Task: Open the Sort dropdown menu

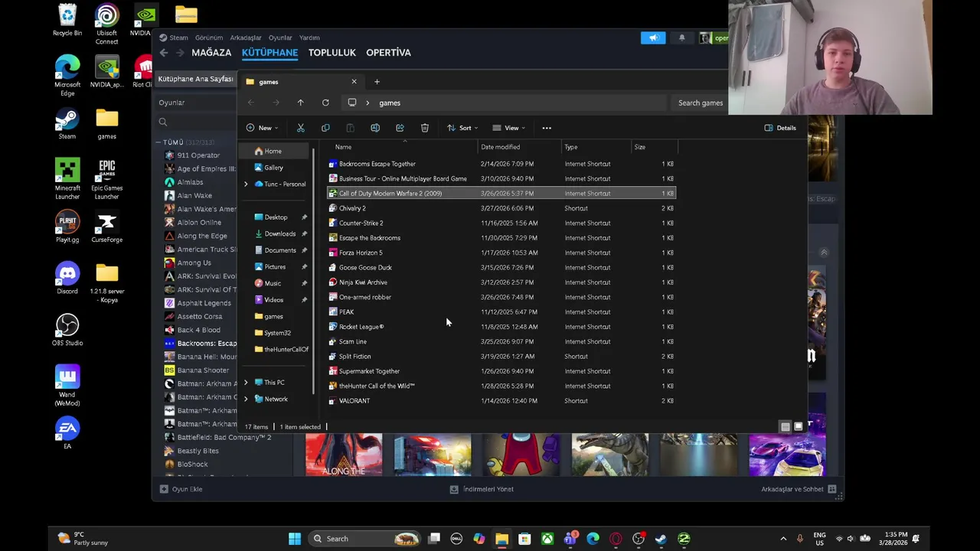Action: coord(462,128)
